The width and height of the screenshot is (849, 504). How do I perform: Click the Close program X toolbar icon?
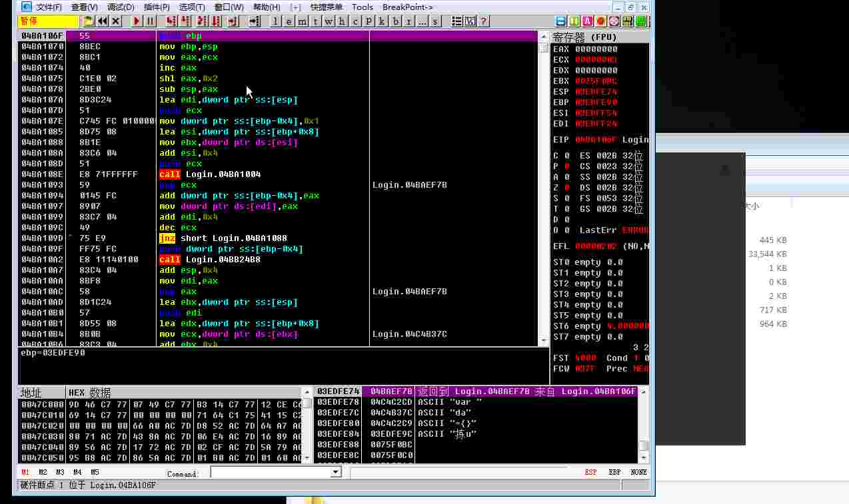coord(116,21)
